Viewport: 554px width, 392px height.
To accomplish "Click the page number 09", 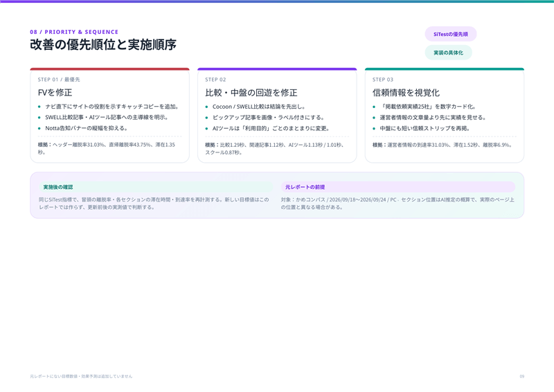I will coord(522,377).
